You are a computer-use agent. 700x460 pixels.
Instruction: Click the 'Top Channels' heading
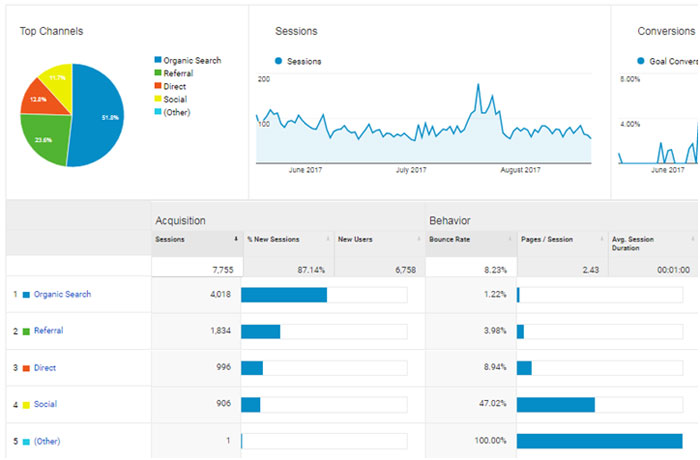(51, 31)
